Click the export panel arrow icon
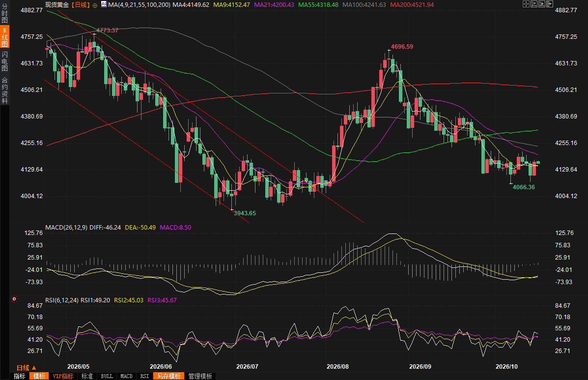Screen dimensions: 588x380 coord(550,4)
